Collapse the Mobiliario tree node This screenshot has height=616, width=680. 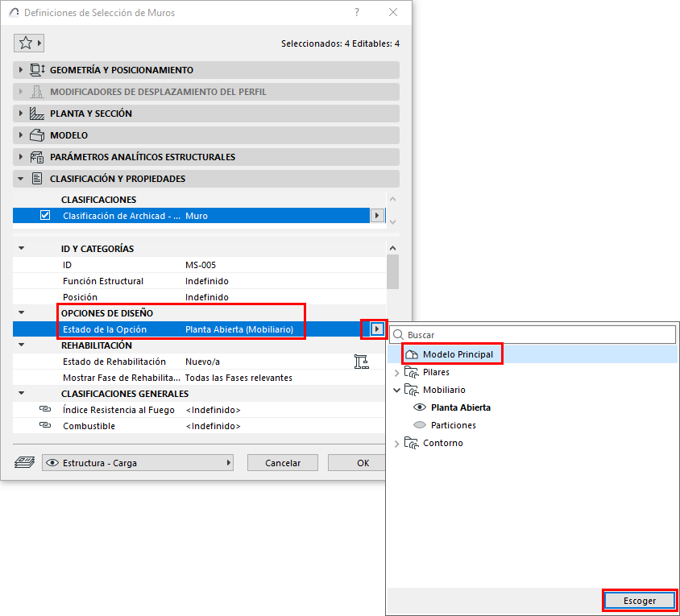pos(396,391)
